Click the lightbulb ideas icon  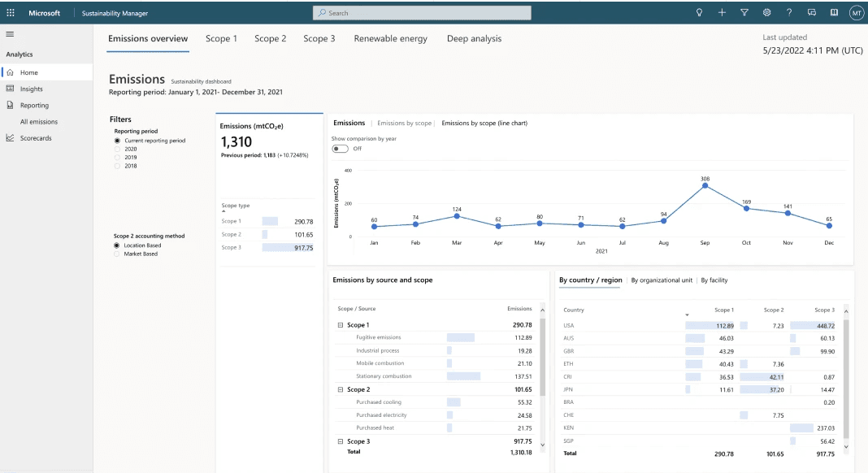click(699, 13)
